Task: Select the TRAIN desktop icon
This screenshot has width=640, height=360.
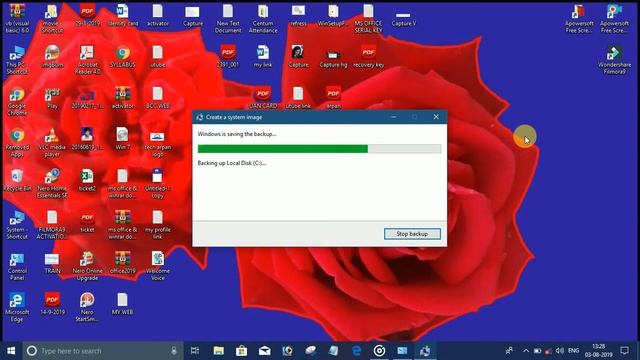Action: pos(52,263)
